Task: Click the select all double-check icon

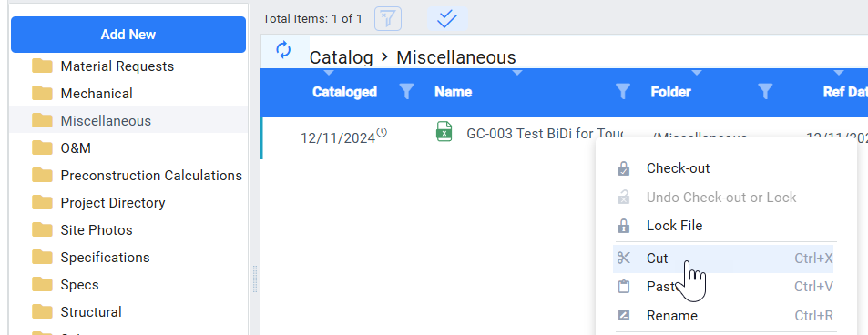Action: [x=447, y=19]
